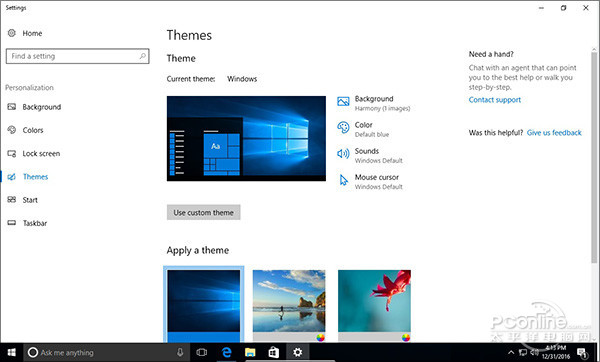Apply the beach landscape theme thumbnail
The width and height of the screenshot is (600, 362).
click(x=289, y=305)
